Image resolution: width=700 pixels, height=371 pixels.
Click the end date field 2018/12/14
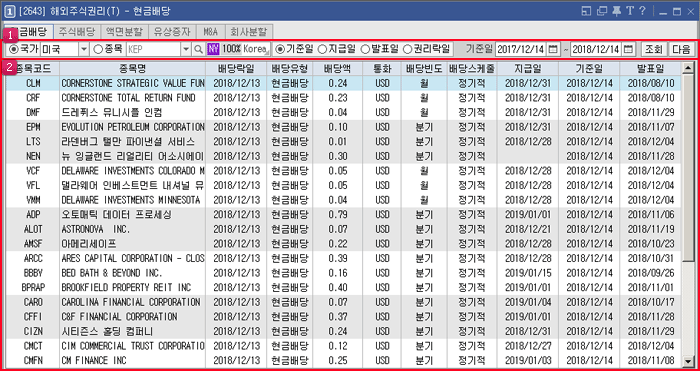pyautogui.click(x=596, y=49)
